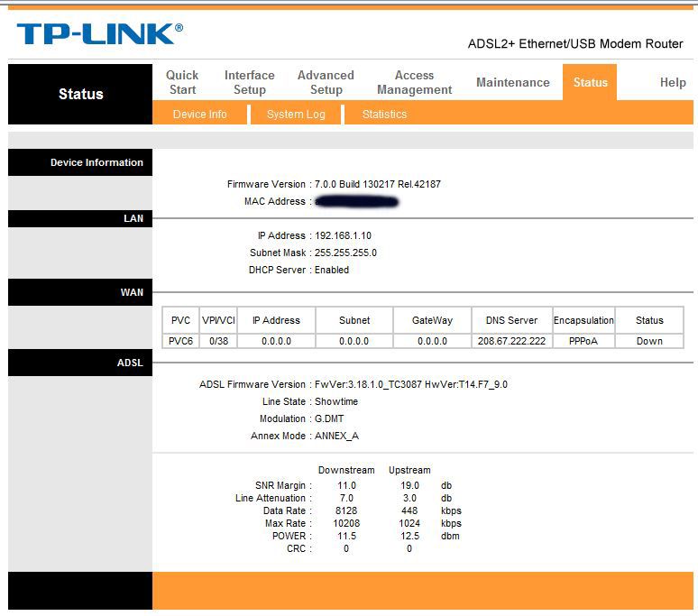This screenshot has width=698, height=616.
Task: Click the Downstream column heading
Action: pos(346,470)
